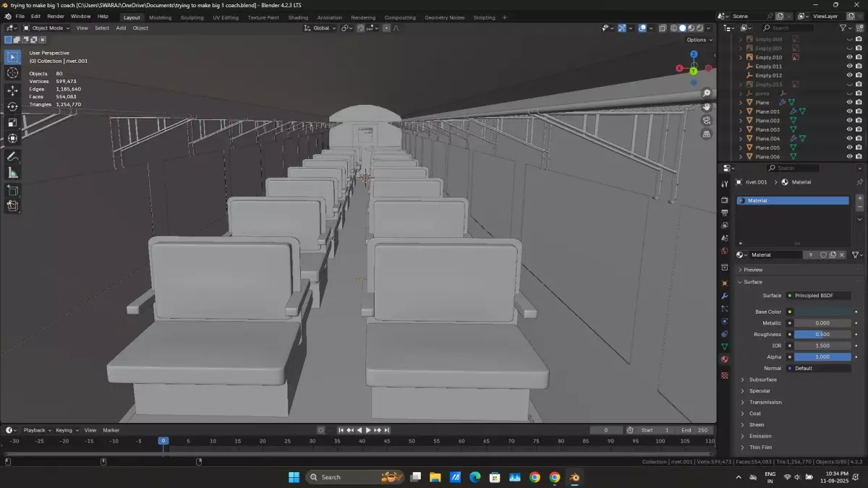Expand the Specular panel
868x488 pixels.
(759, 390)
